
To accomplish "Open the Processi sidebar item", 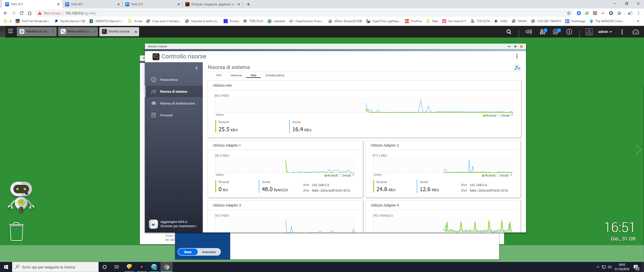I will coord(166,115).
